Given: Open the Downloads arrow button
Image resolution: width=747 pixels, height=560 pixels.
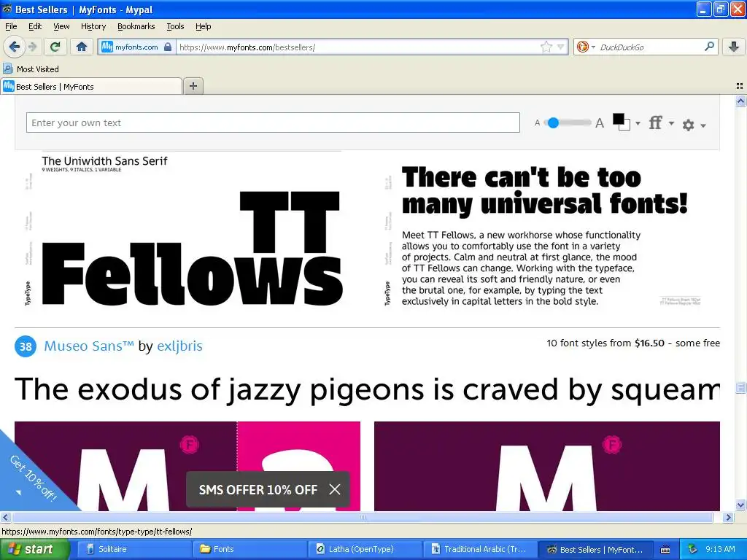Looking at the screenshot, I should tap(734, 47).
